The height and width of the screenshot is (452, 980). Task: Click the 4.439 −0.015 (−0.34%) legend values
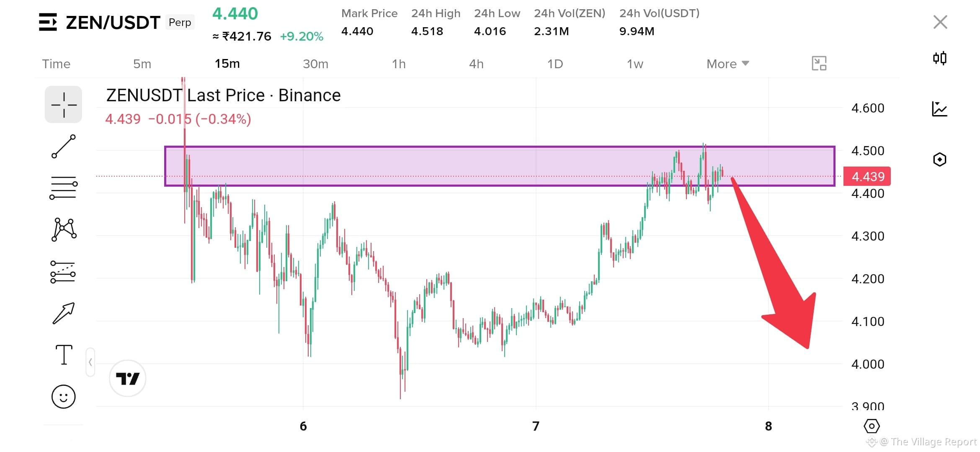[178, 119]
